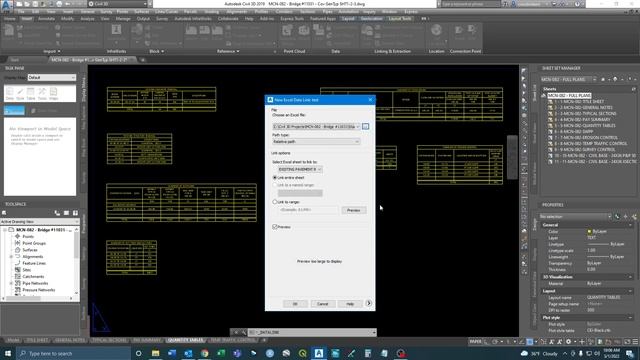Click Cancel in Excel Data Link dialog

click(x=322, y=304)
